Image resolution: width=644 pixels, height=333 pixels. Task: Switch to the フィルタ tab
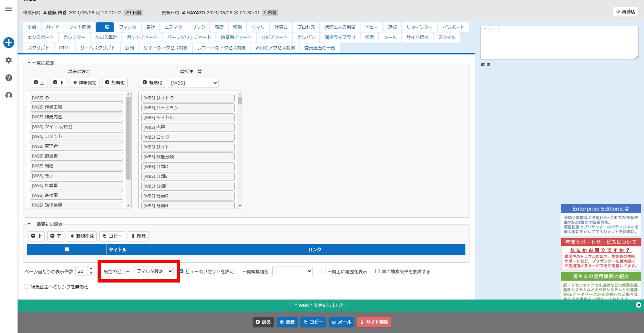[127, 27]
